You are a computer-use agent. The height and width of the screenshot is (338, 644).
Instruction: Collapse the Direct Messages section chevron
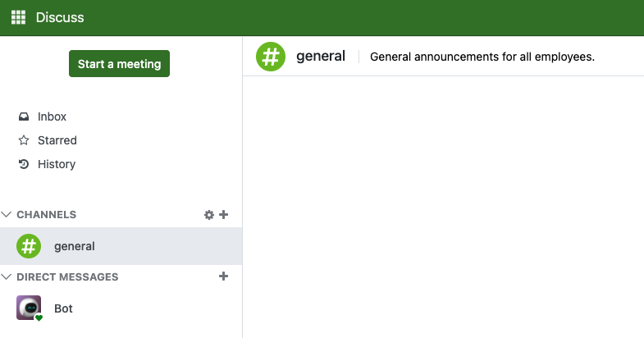(x=7, y=276)
